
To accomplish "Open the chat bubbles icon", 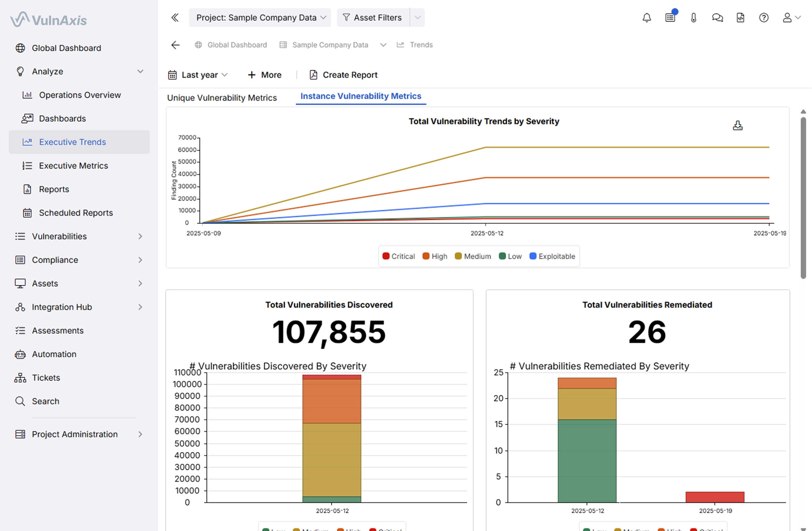I will coord(717,17).
